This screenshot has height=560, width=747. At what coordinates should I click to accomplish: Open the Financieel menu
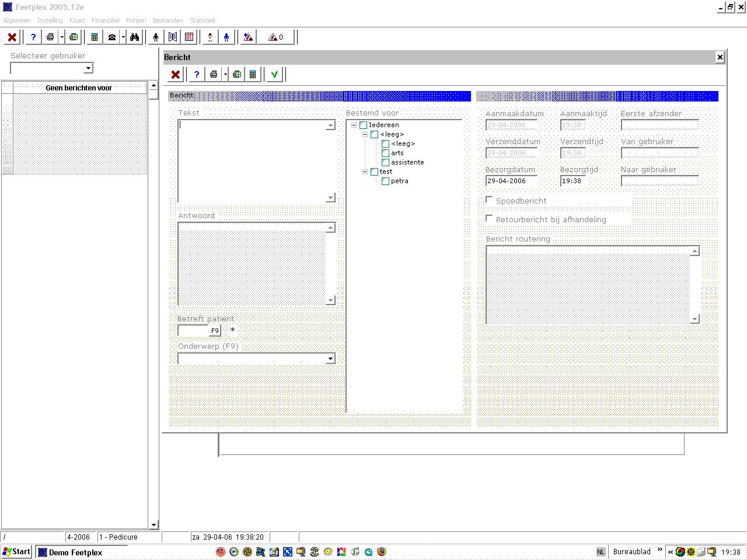click(x=105, y=20)
